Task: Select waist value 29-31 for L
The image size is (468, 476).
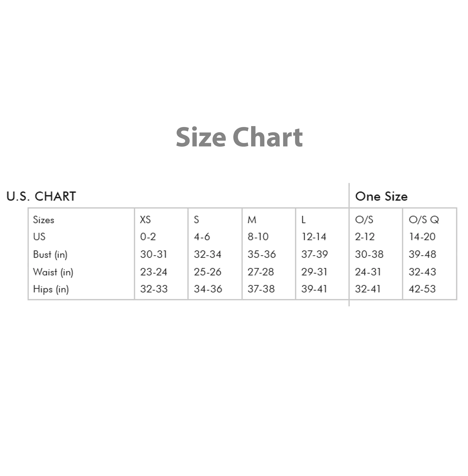Action: coord(314,272)
